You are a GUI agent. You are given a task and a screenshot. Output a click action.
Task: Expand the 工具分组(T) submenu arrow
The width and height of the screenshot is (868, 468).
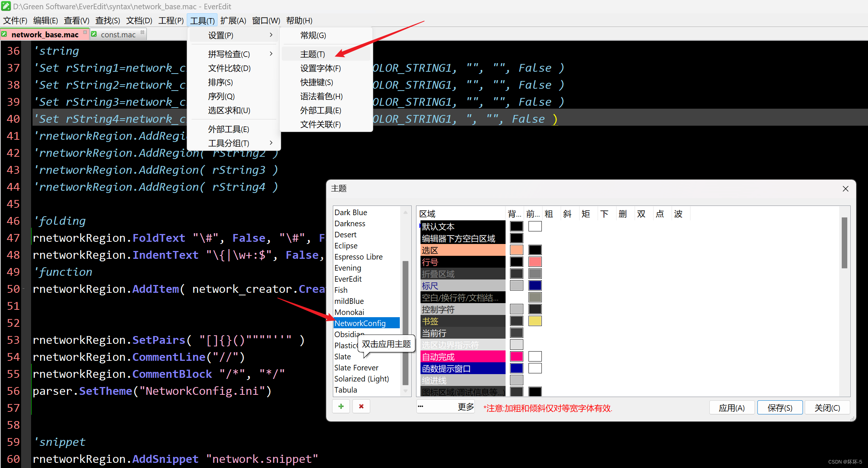point(271,143)
